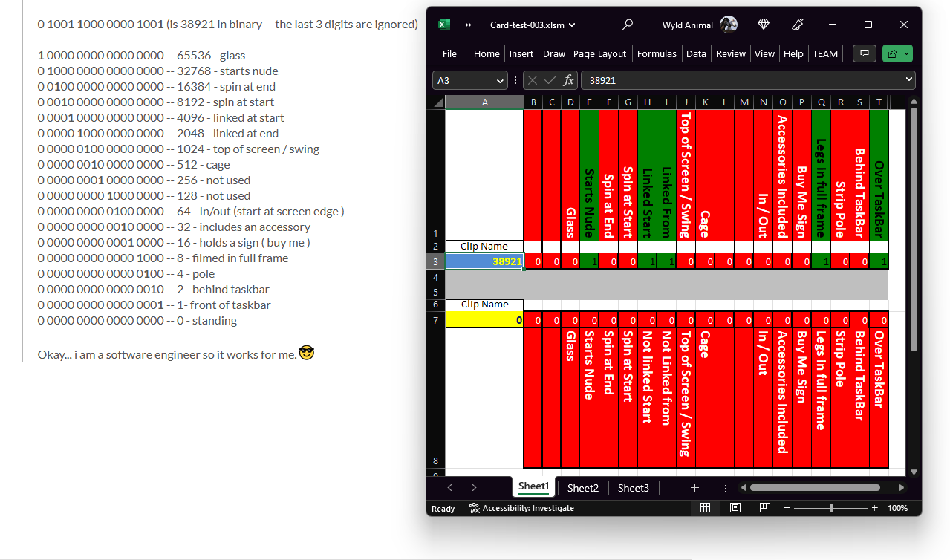Open the Formulas ribbon tab
950x560 pixels.
click(657, 53)
